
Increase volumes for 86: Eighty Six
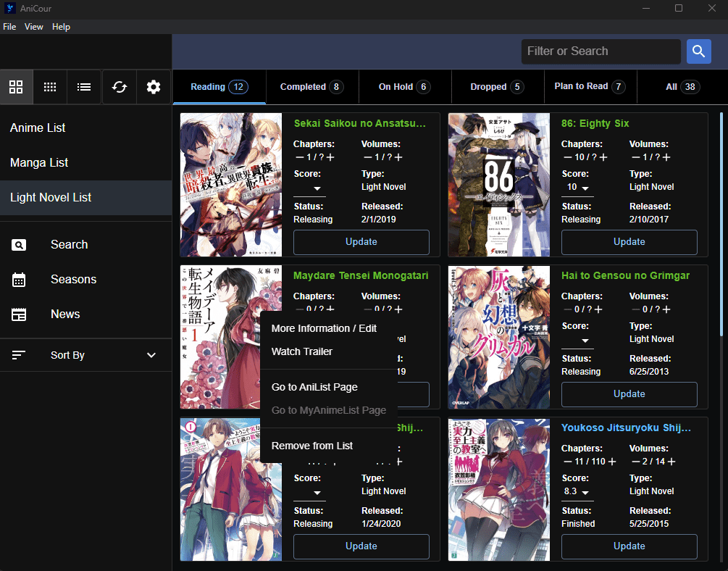tap(666, 157)
